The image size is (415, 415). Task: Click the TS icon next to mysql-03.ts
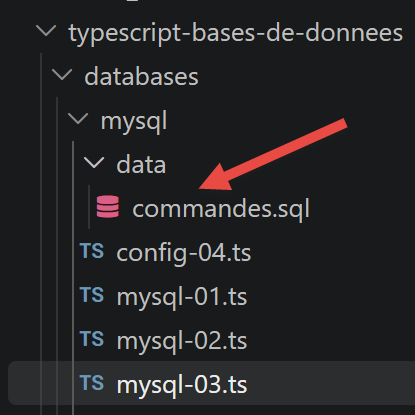(92, 383)
